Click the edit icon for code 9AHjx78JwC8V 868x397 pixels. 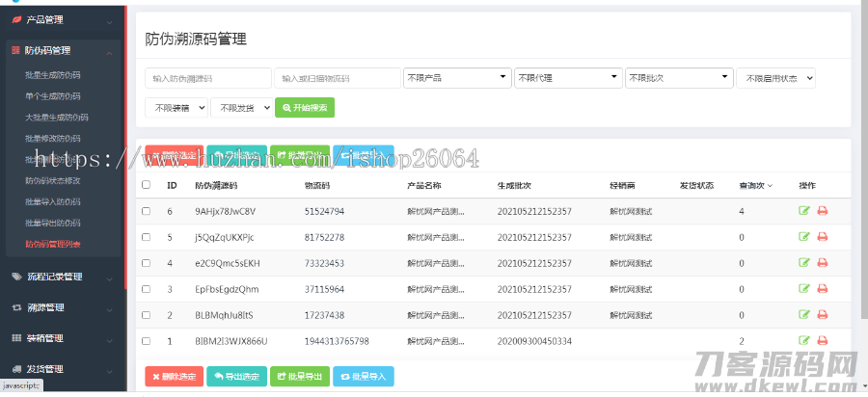tap(804, 211)
